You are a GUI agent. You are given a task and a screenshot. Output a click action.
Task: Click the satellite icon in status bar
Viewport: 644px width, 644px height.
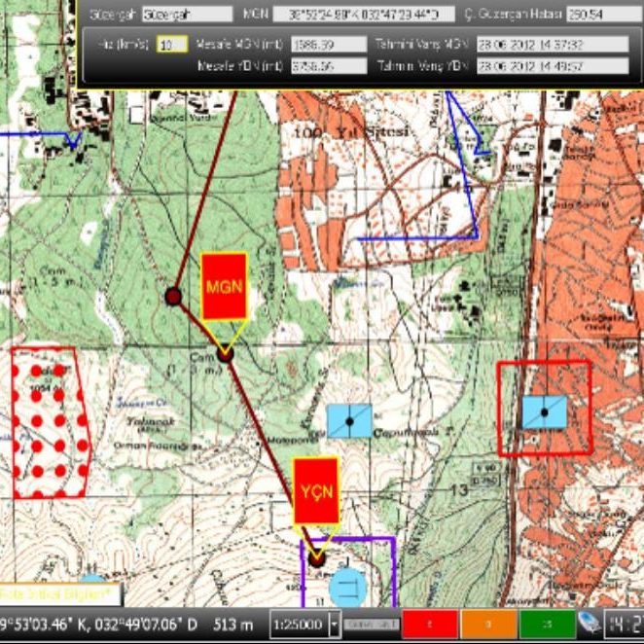point(588,624)
